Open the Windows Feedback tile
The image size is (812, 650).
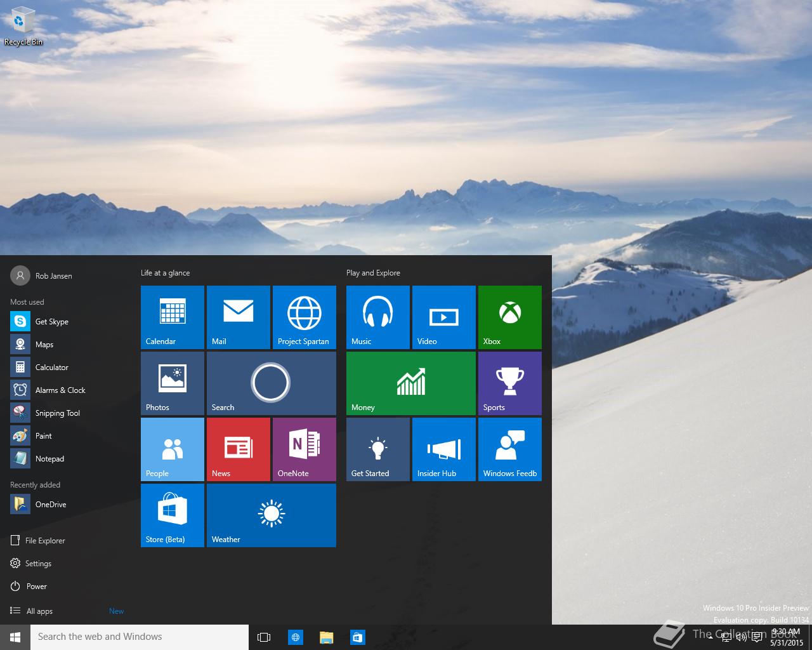[x=510, y=449]
